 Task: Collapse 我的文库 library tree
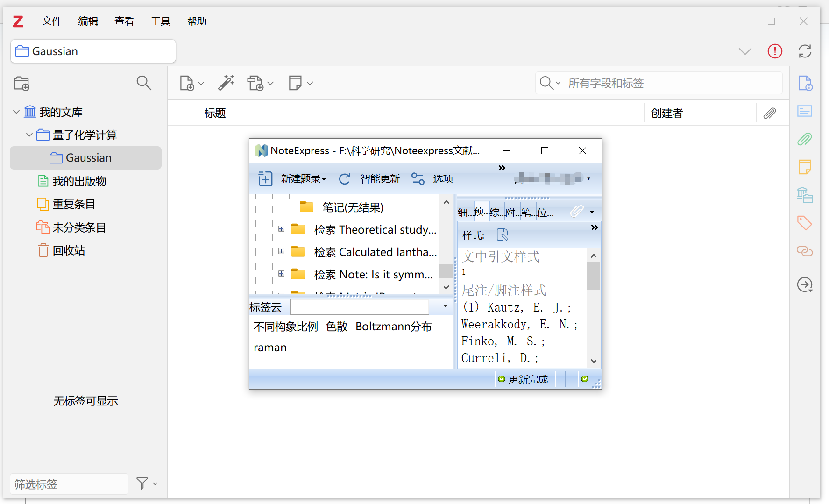(x=16, y=112)
